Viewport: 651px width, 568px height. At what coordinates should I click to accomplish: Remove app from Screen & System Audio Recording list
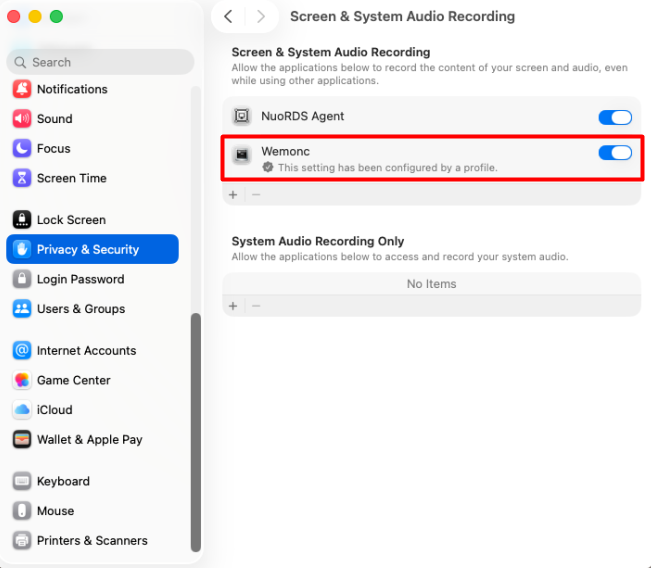coord(256,194)
